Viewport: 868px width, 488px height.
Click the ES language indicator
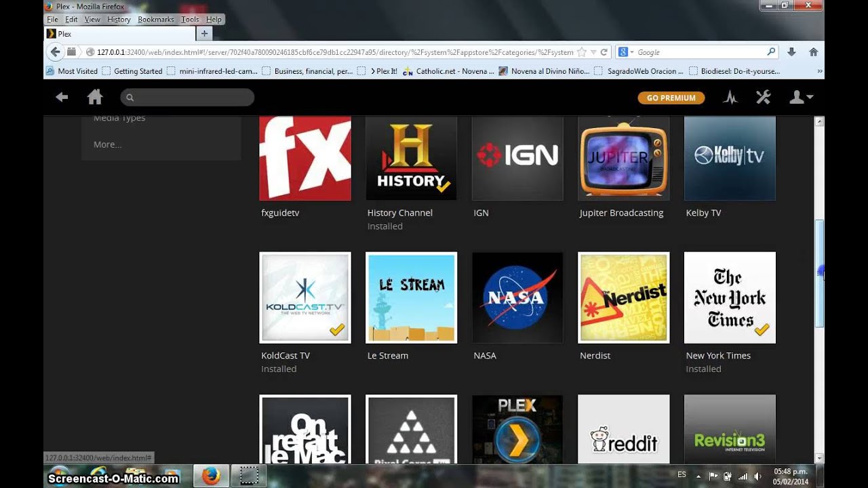point(682,474)
